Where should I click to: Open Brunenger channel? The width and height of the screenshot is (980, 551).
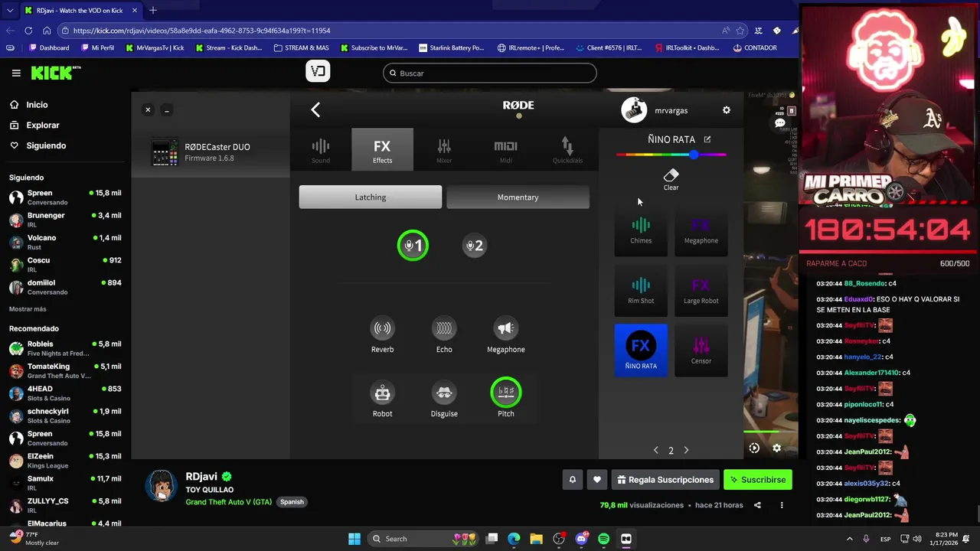[x=65, y=220]
